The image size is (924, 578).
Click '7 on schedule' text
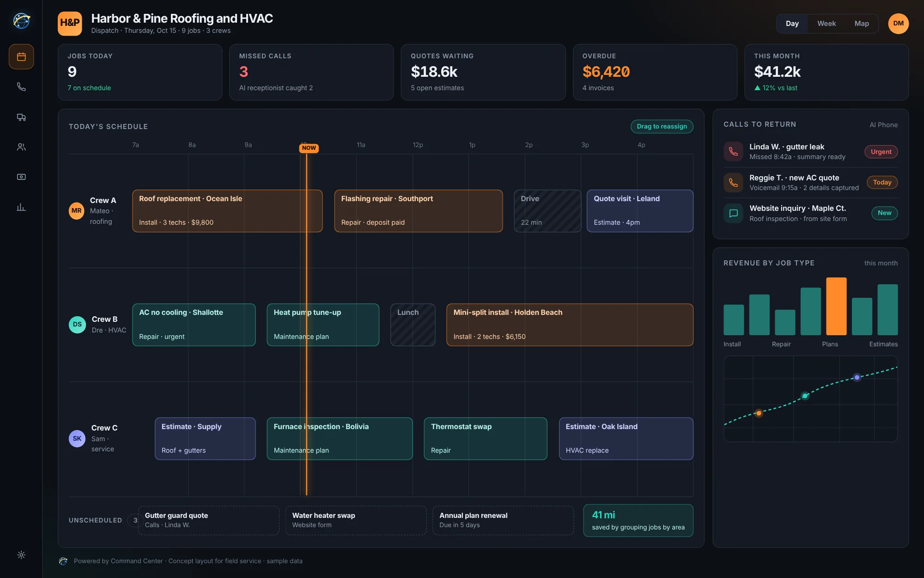point(89,88)
